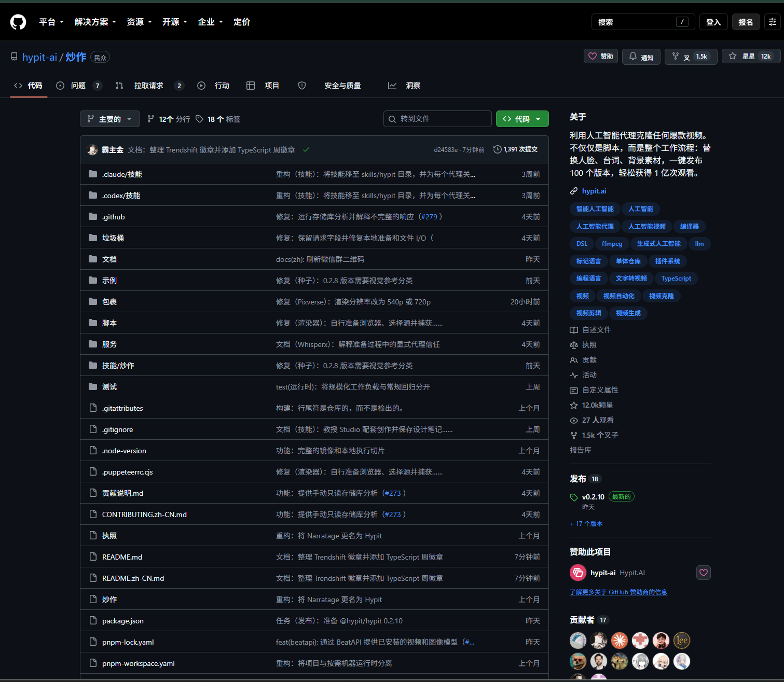This screenshot has width=784, height=682.
Task: Switch to the 拉取请求 tab
Action: coord(149,86)
